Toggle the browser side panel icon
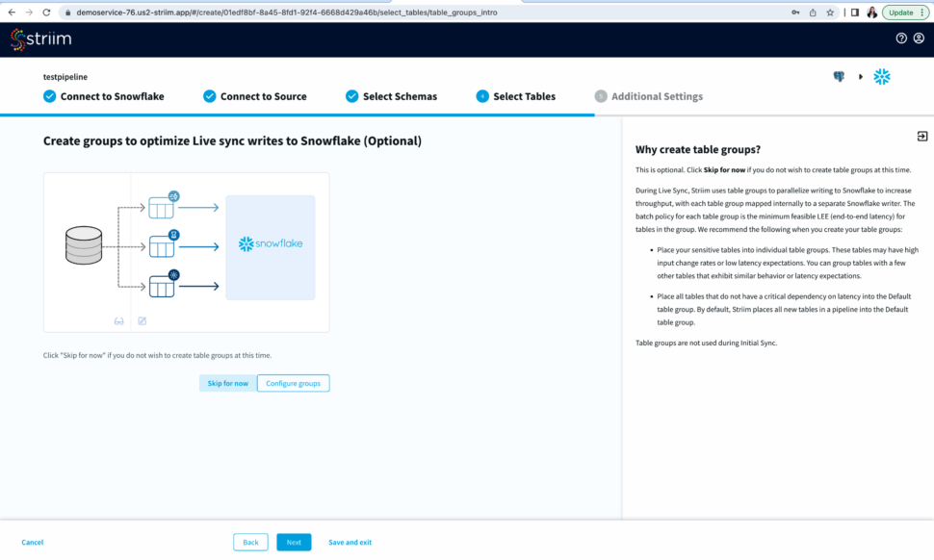 854,13
